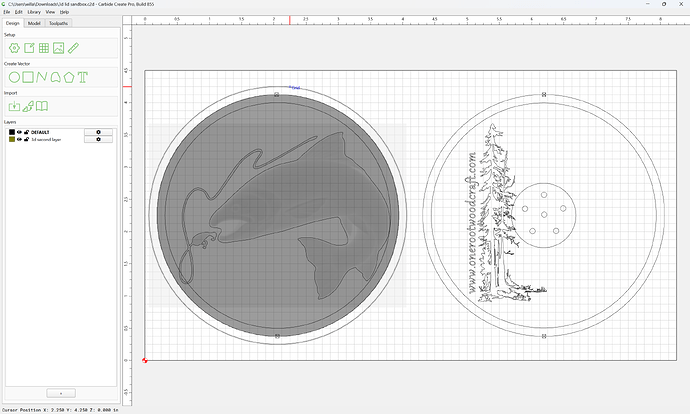Select the measure ruler tool
Viewport: 690px width, 414px height.
73,48
